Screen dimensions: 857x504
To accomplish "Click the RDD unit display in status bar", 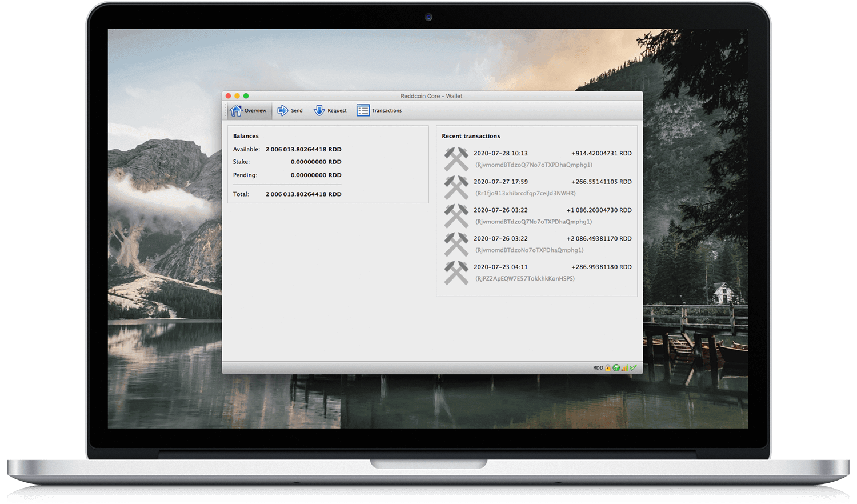I will pos(598,368).
